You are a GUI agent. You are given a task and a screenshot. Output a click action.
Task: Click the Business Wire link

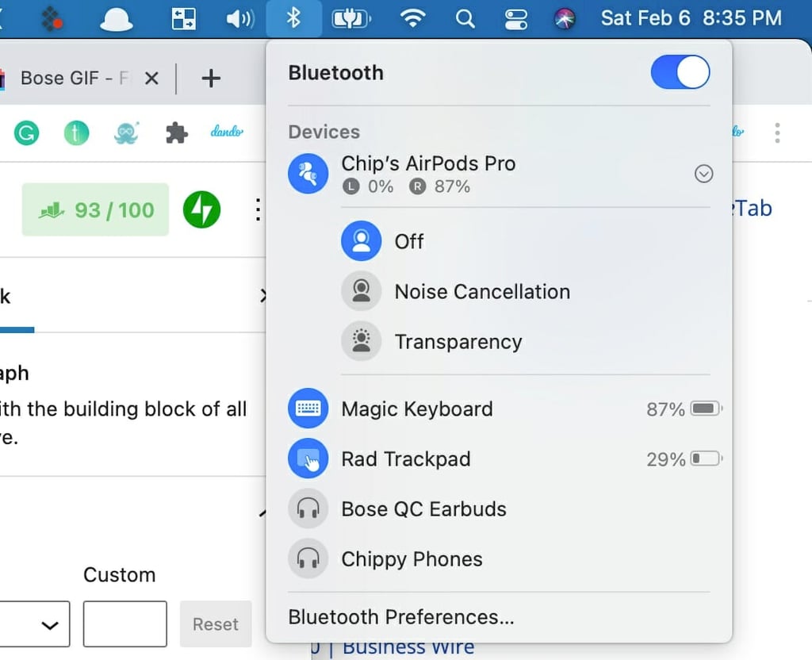(x=408, y=648)
